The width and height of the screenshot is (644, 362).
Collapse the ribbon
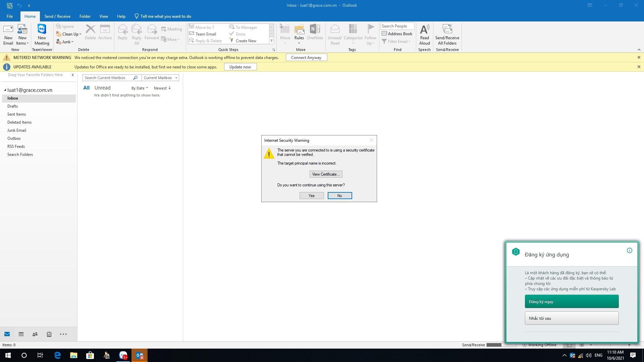click(639, 50)
